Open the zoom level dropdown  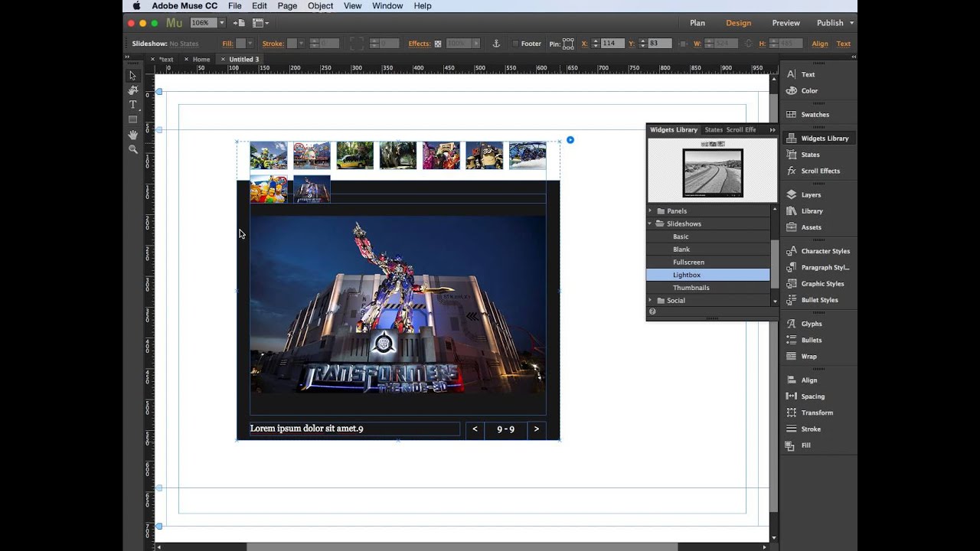pyautogui.click(x=222, y=23)
